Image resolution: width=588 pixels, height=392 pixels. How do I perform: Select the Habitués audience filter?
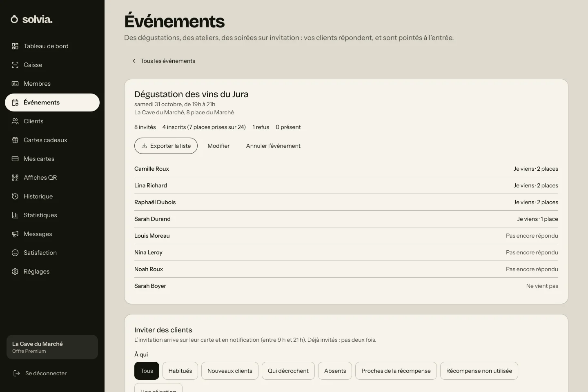(180, 371)
